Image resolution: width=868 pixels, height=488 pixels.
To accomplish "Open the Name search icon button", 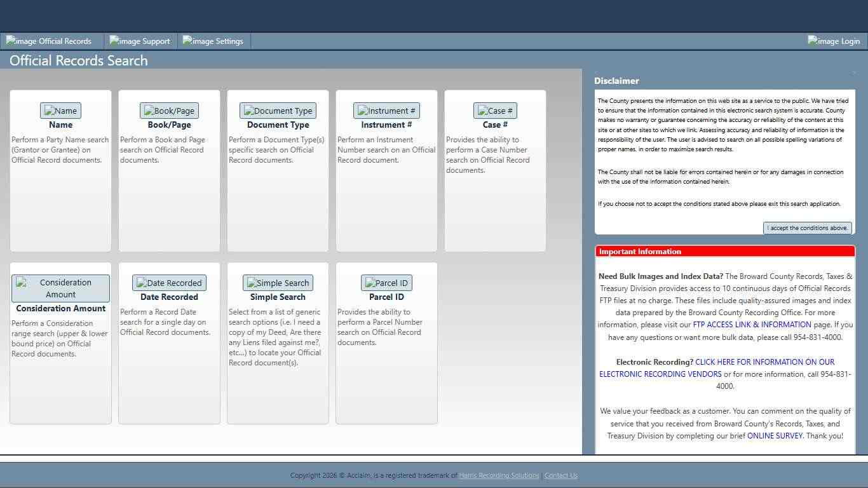I will click(x=60, y=111).
